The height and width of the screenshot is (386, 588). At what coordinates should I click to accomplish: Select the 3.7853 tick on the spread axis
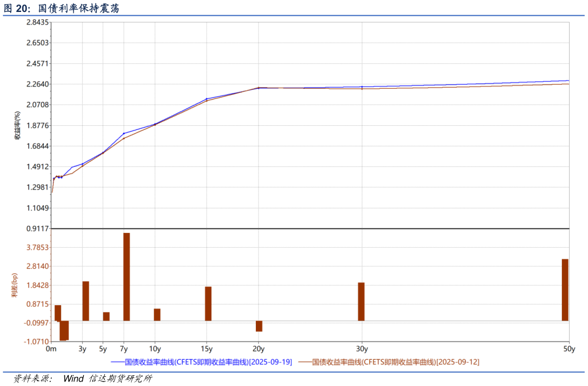(36, 248)
